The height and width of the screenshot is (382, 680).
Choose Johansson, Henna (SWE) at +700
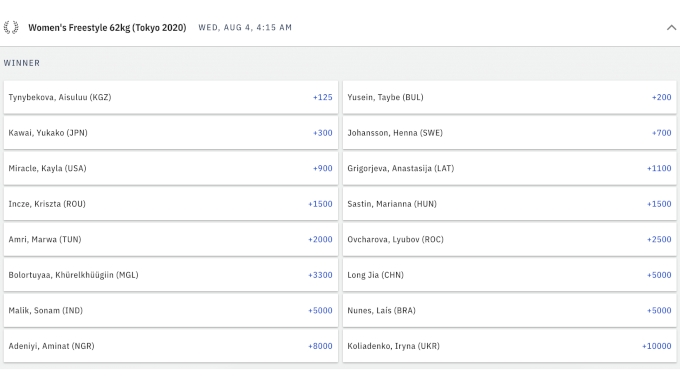(510, 133)
